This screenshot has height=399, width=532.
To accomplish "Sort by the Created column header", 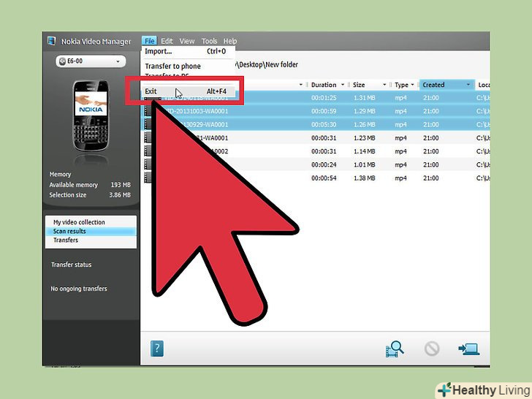I will tap(433, 85).
